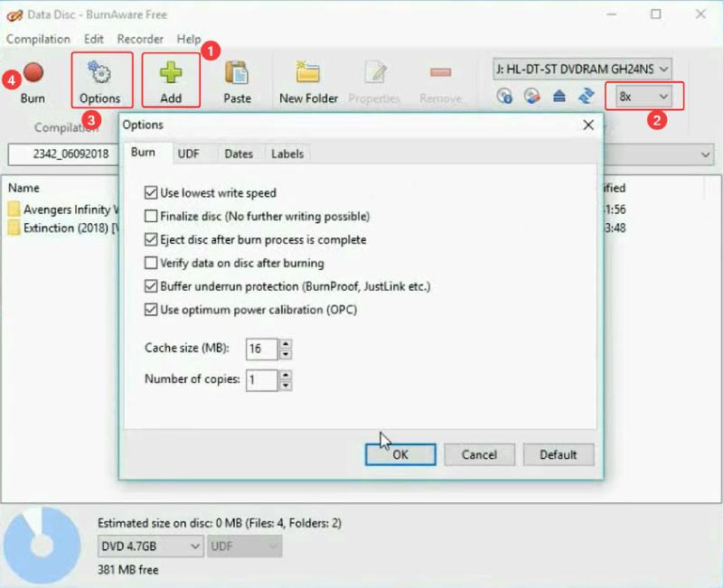Switch to the Dates tab

(239, 154)
